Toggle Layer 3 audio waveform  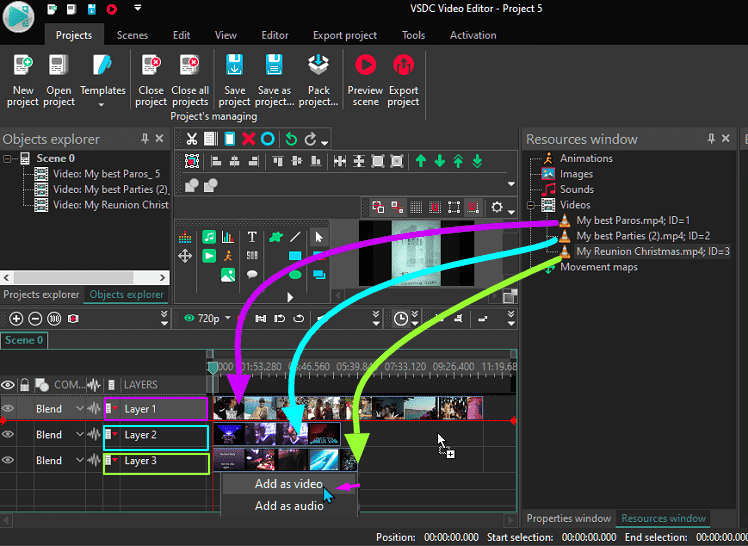pyautogui.click(x=94, y=460)
